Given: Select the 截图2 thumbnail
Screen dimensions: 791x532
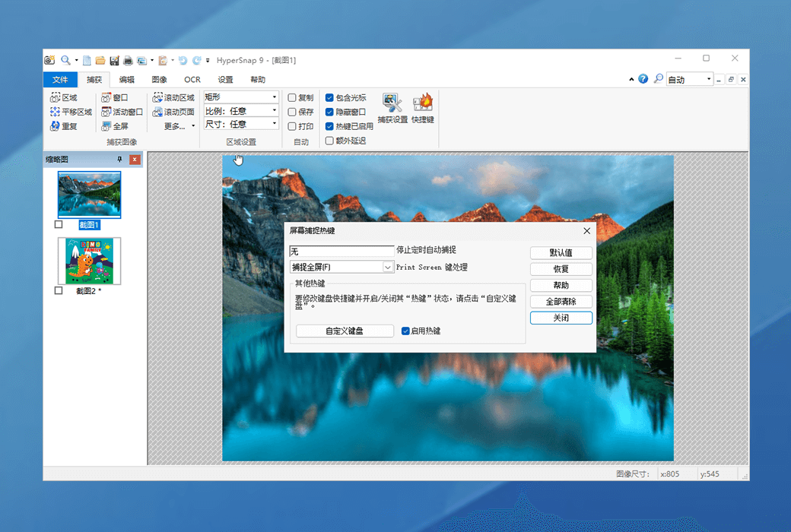Looking at the screenshot, I should click(89, 261).
